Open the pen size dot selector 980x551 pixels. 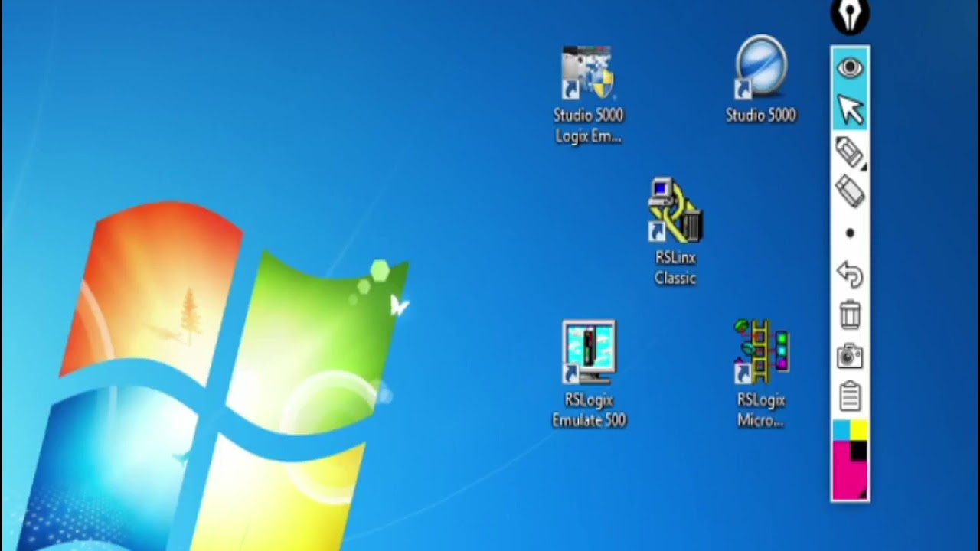click(x=850, y=233)
